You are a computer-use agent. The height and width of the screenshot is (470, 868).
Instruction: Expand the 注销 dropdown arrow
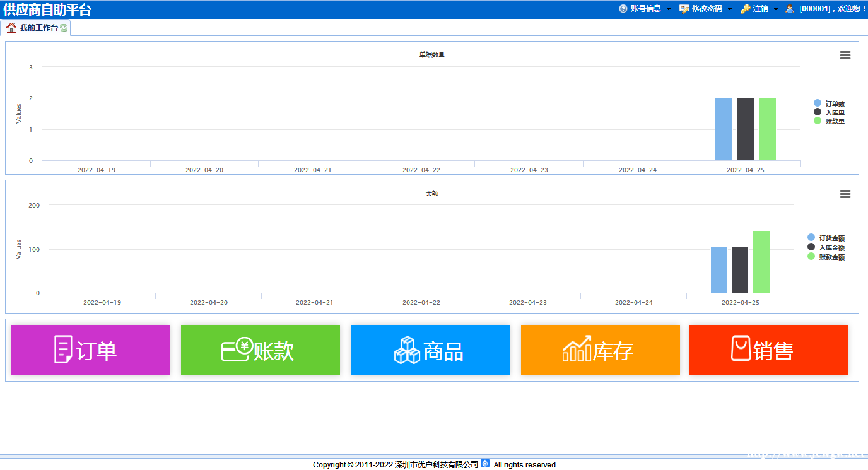point(776,9)
